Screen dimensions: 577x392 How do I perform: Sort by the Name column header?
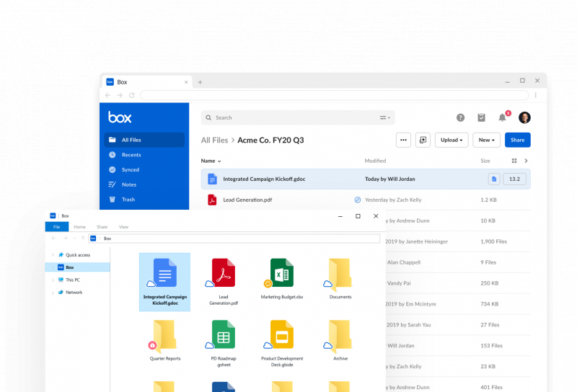pyautogui.click(x=211, y=161)
